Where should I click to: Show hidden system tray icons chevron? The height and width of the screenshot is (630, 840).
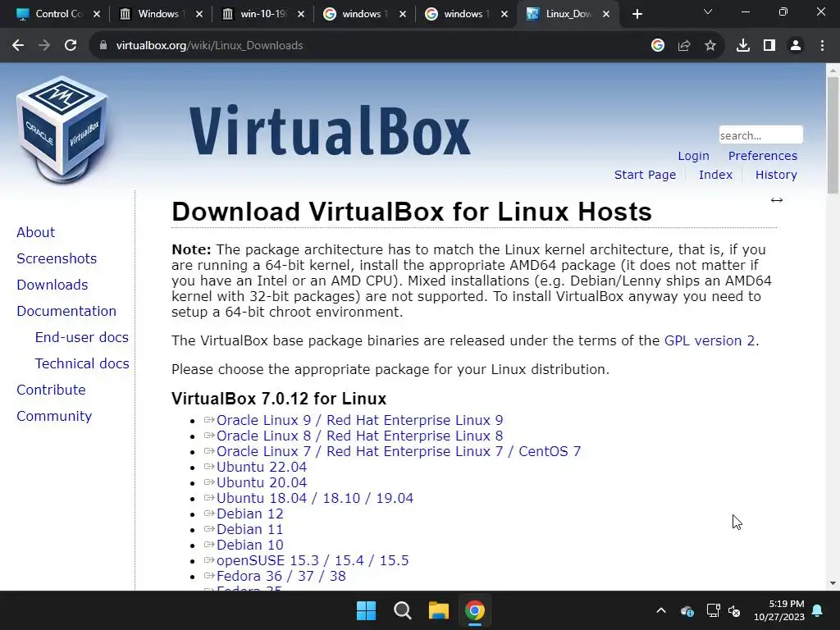coord(661,610)
